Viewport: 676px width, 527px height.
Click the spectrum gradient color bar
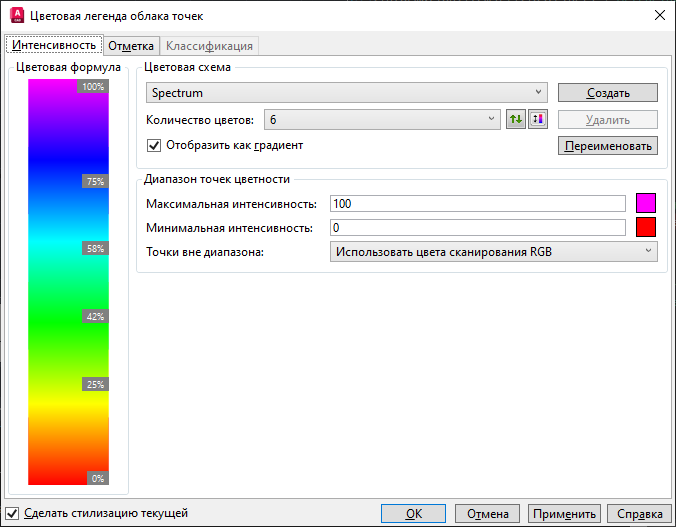tap(69, 282)
